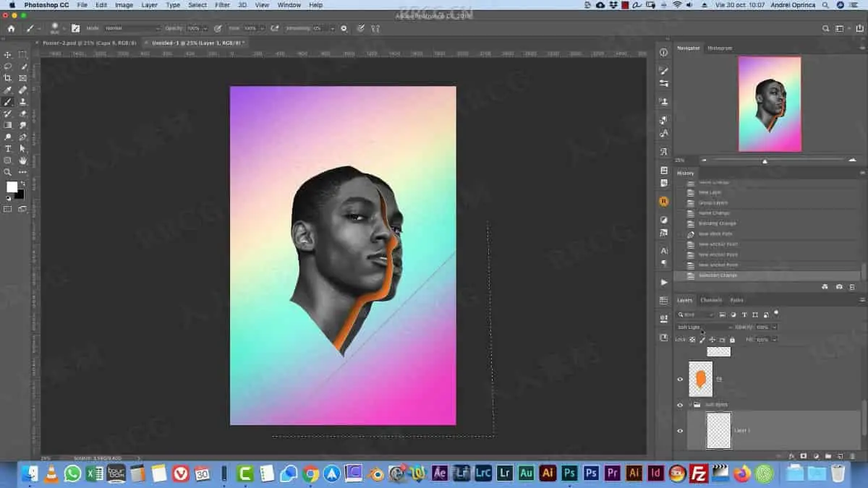Select the Eyedropper tool

click(x=8, y=90)
